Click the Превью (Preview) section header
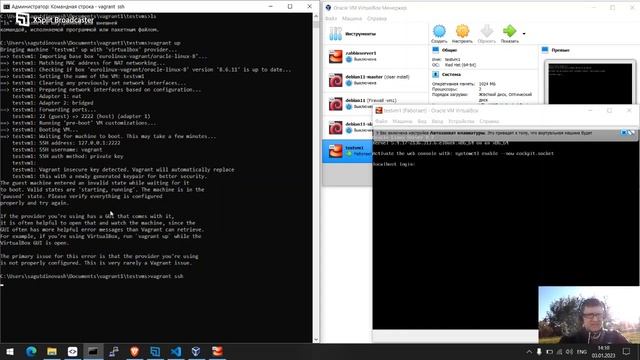The height and width of the screenshot is (360, 640). tap(560, 50)
